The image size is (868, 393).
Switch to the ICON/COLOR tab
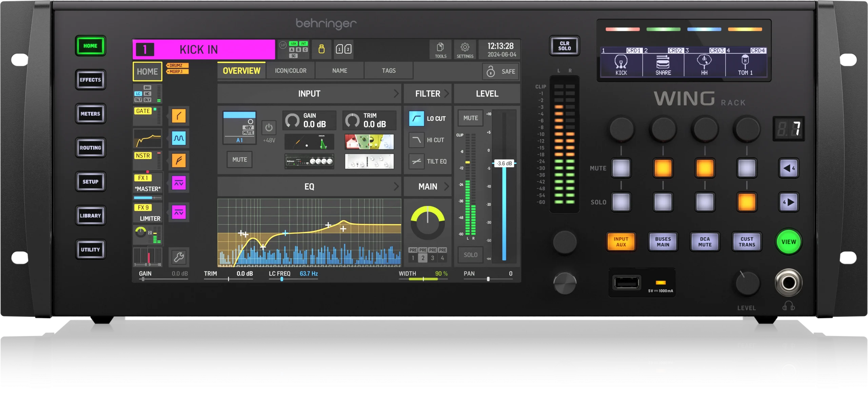(x=291, y=71)
